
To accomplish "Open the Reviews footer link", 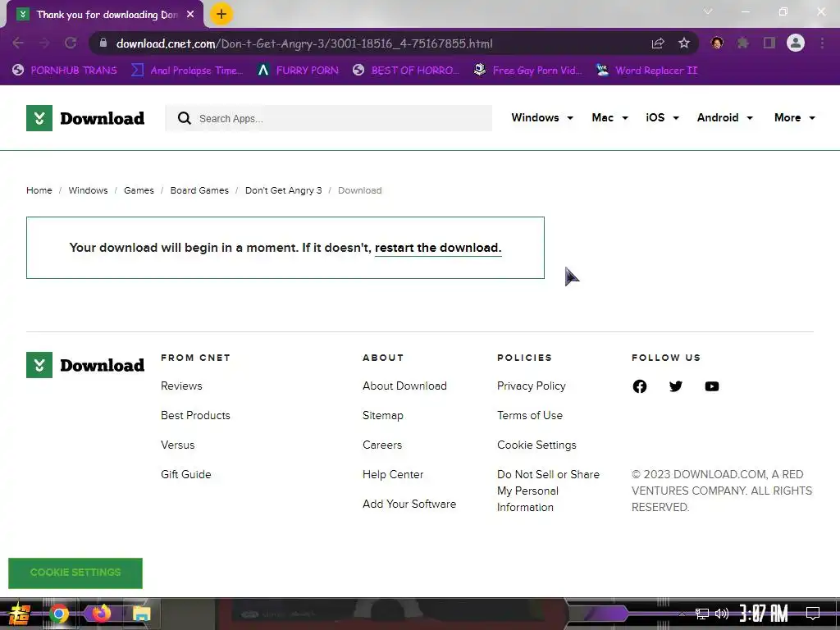I will (181, 386).
